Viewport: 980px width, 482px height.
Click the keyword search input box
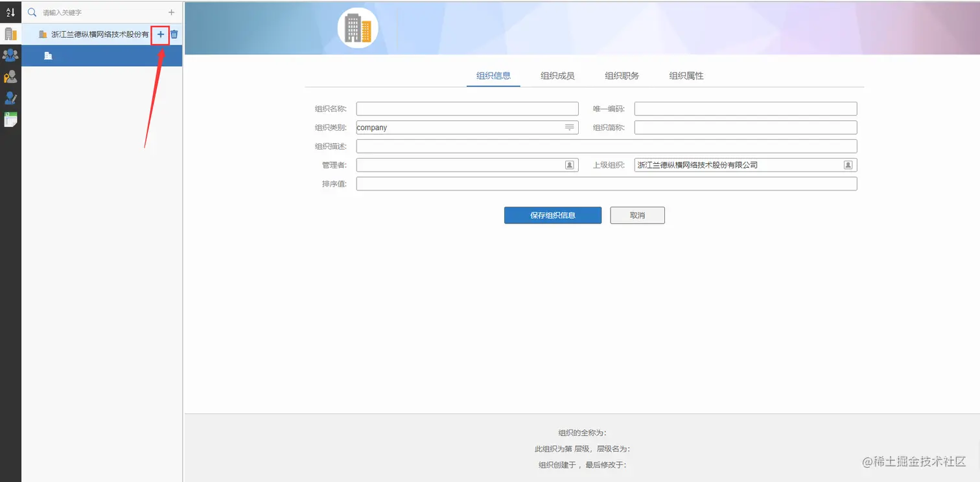pos(103,12)
